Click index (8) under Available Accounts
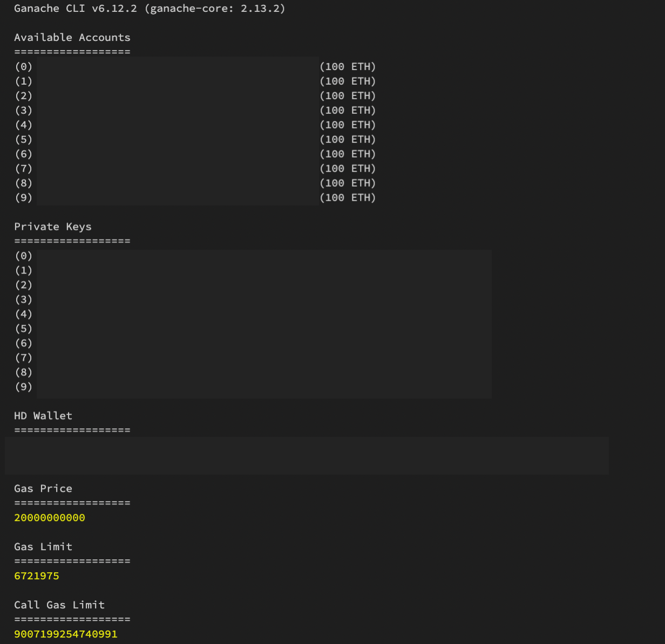Viewport: 665px width, 644px height. click(24, 183)
